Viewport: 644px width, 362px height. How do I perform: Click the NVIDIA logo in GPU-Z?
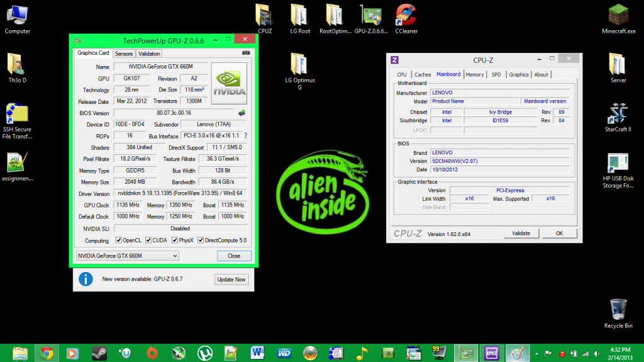pos(229,84)
